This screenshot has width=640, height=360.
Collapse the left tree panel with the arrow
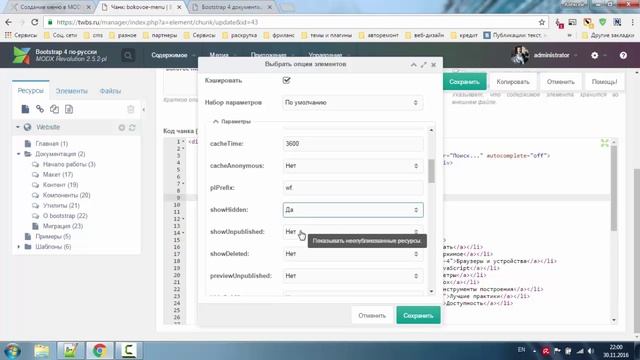(144, 109)
